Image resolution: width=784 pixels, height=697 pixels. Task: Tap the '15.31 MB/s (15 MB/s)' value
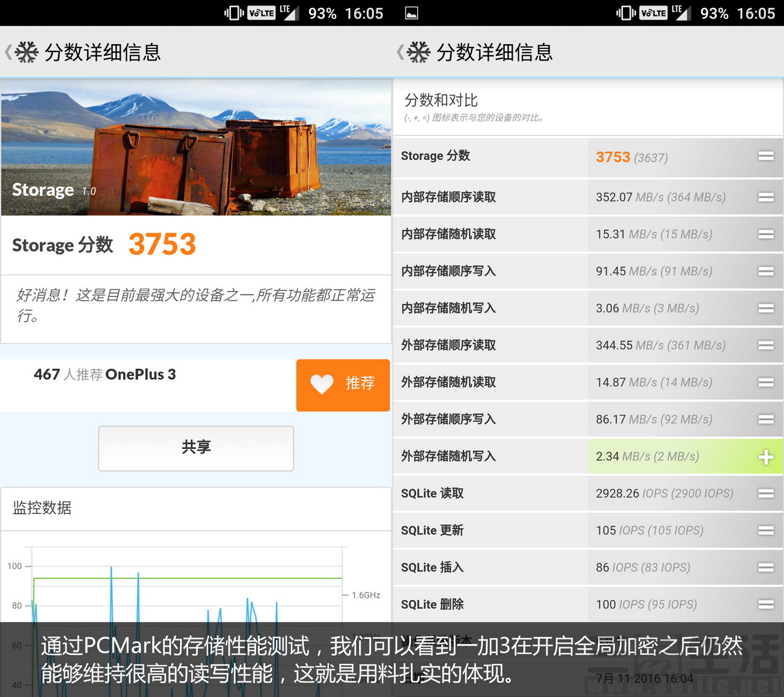[654, 234]
